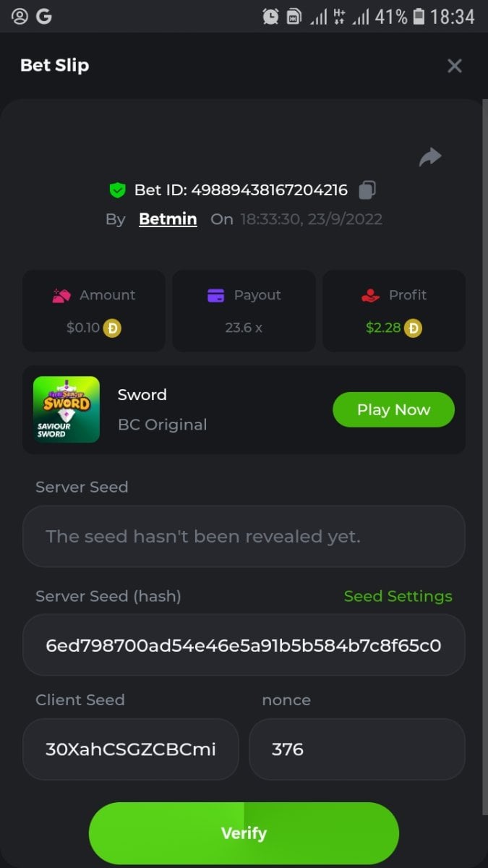Click the purple Payout card icon
Screen dimensions: 488x868
click(x=215, y=295)
